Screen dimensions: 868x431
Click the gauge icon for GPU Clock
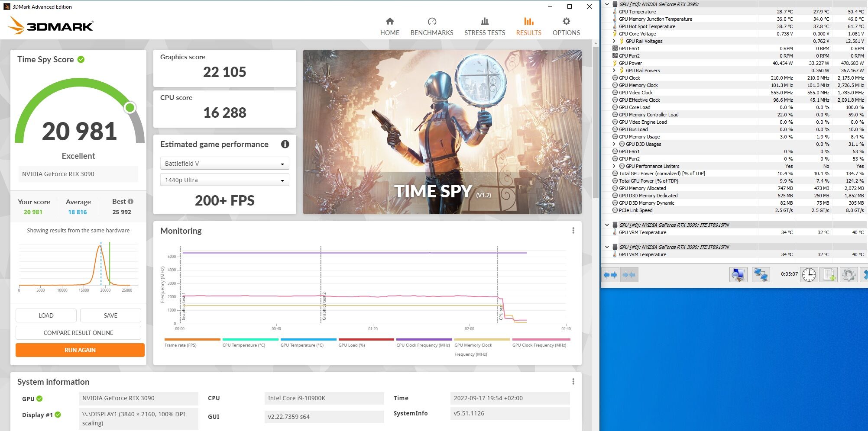615,78
